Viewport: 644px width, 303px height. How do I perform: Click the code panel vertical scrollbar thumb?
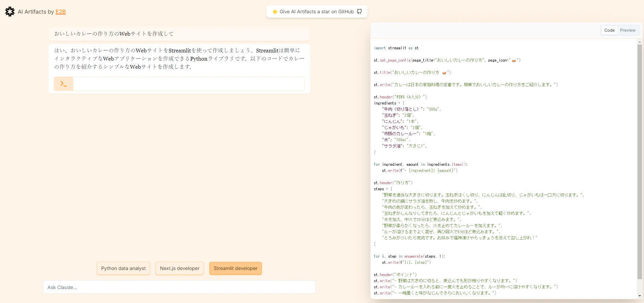click(x=640, y=162)
